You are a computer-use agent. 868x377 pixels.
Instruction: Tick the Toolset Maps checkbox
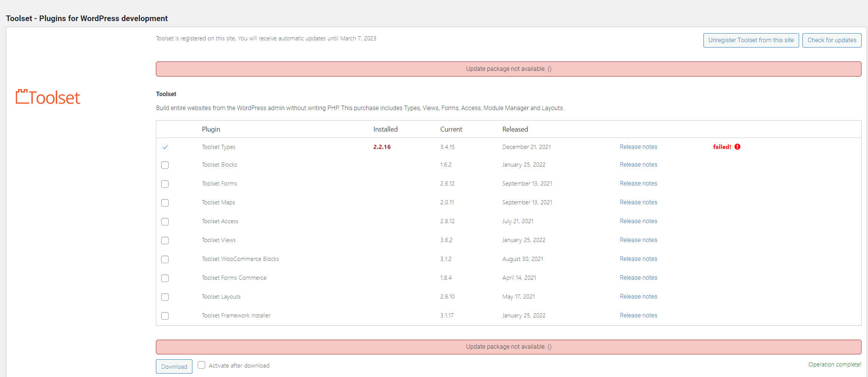165,203
